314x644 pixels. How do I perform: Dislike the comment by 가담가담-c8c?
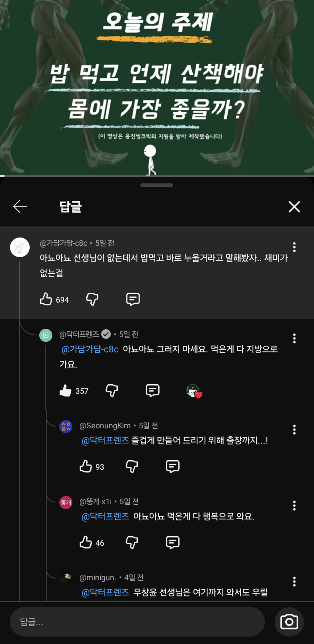click(92, 300)
